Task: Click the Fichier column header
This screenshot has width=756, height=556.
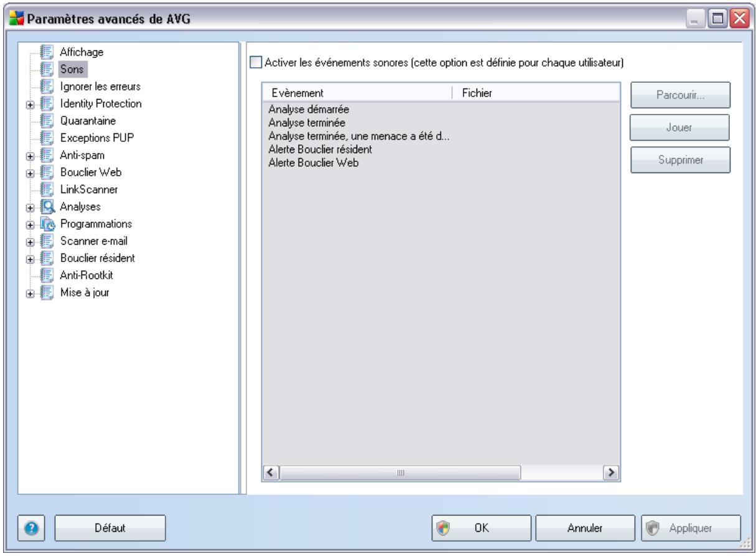Action: click(x=536, y=93)
